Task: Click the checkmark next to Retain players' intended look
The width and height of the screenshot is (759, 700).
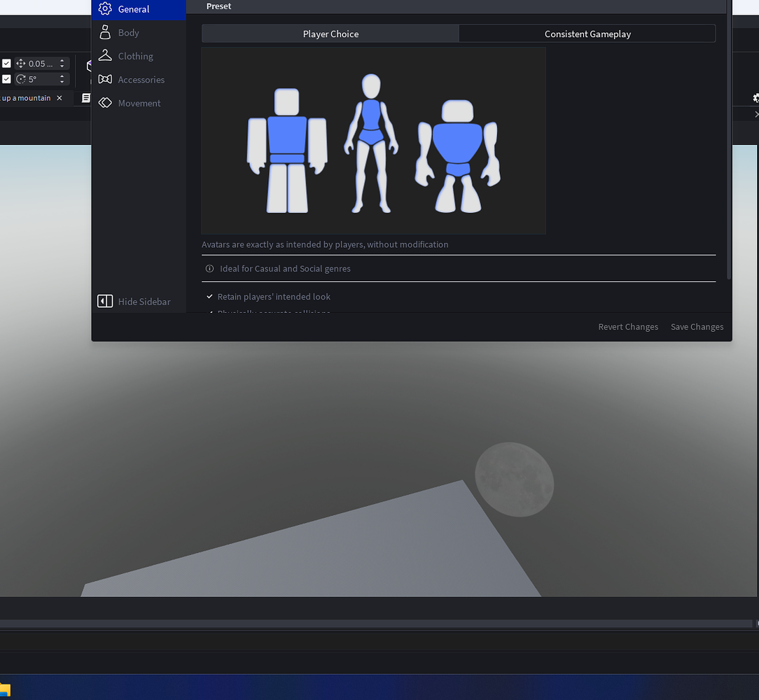Action: (x=209, y=296)
